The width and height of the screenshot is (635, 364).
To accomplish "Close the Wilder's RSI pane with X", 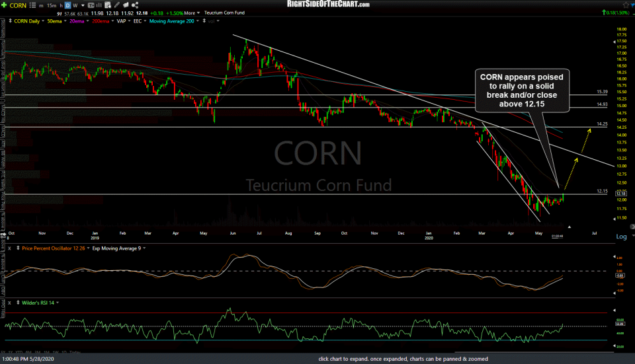I will 9,303.
